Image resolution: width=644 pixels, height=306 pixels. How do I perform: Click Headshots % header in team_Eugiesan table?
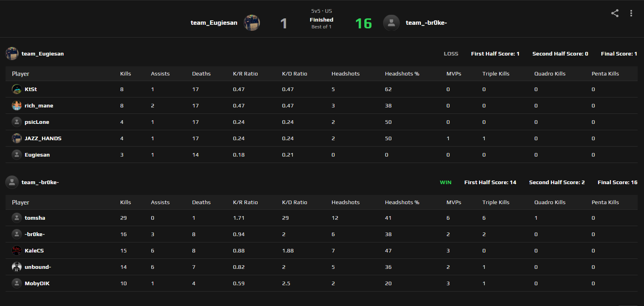(x=402, y=74)
